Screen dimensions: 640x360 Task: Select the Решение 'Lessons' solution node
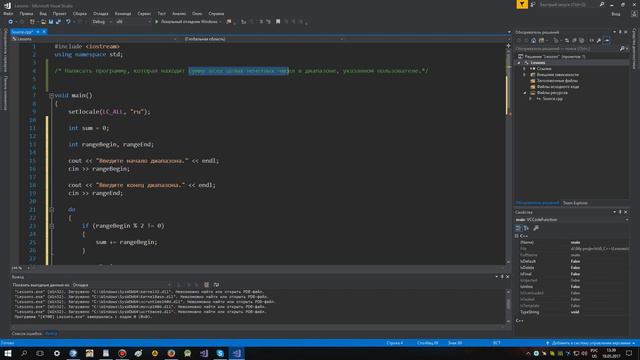pyautogui.click(x=551, y=57)
